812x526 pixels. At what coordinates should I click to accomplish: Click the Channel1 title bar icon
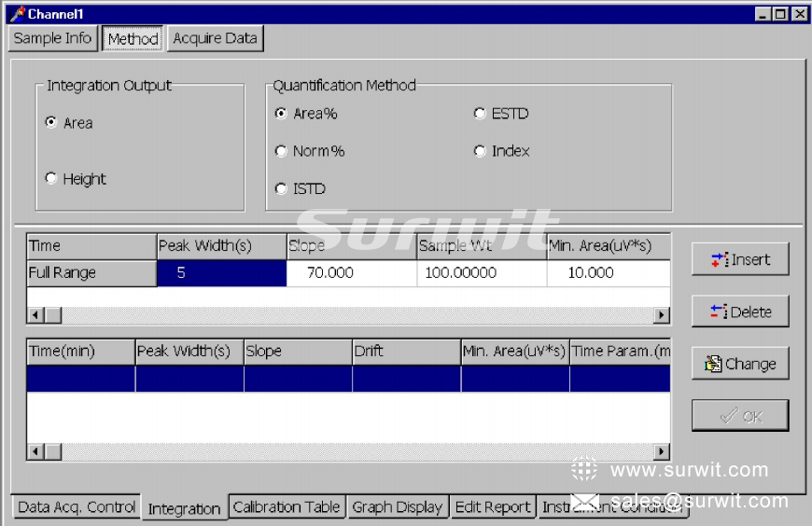tap(16, 14)
